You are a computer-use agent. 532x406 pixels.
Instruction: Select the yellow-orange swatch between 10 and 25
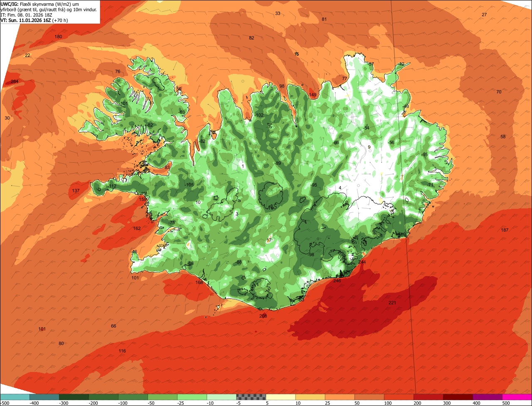point(310,397)
